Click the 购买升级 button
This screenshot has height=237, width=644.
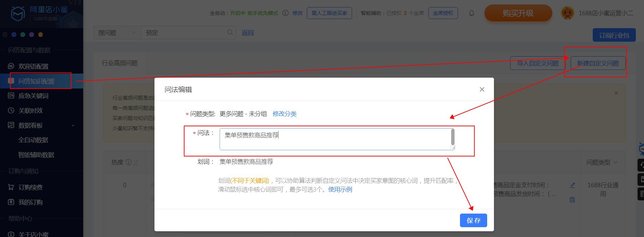[518, 13]
